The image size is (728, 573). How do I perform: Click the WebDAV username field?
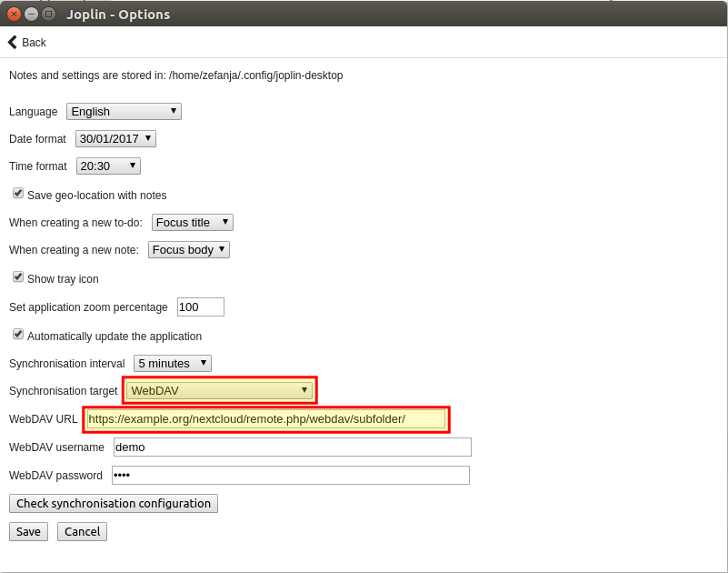click(293, 447)
